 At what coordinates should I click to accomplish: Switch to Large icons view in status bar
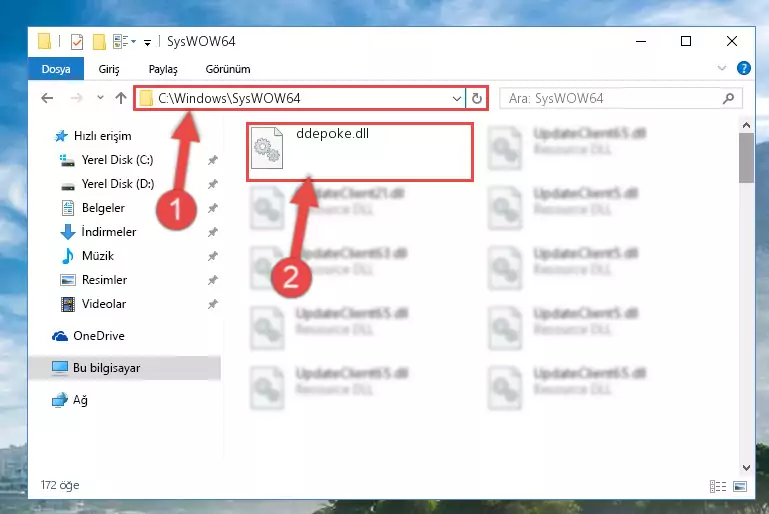coord(740,486)
